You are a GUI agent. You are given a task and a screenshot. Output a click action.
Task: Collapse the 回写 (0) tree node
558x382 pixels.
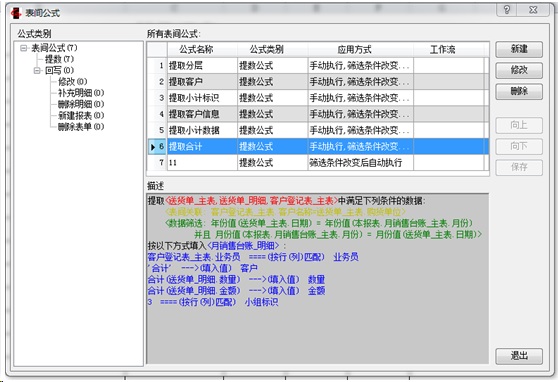pos(37,70)
